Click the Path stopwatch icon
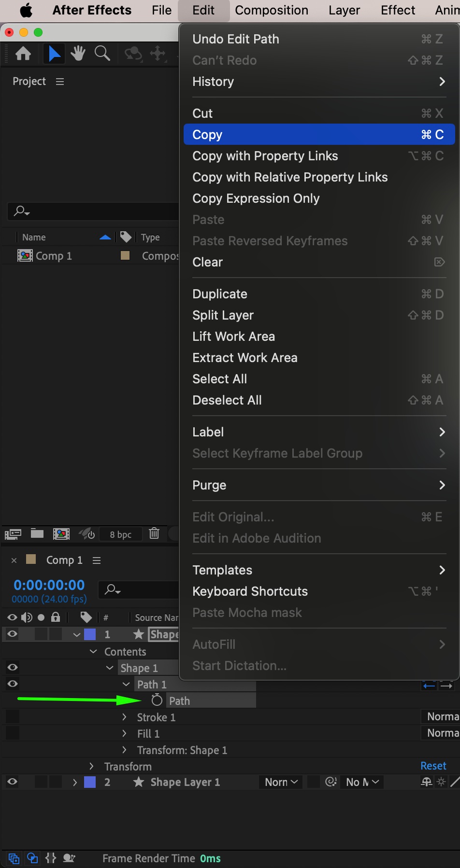 (x=157, y=700)
